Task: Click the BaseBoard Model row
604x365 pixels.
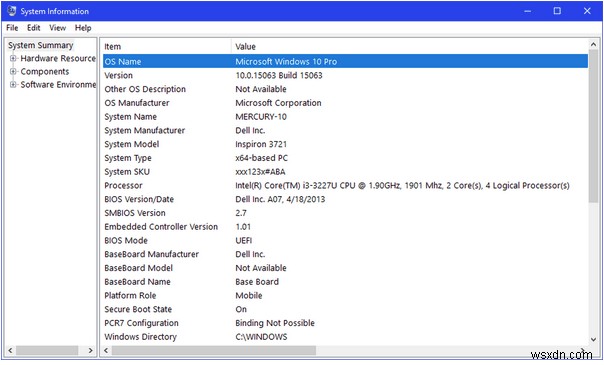Action: click(x=345, y=268)
